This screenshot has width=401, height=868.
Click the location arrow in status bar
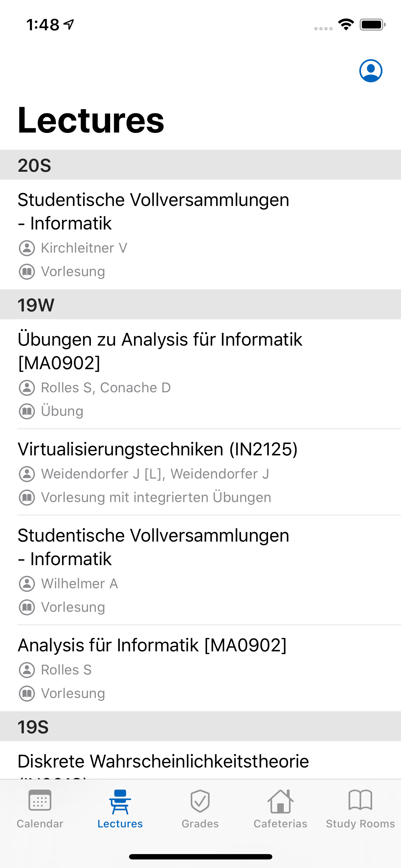click(69, 24)
